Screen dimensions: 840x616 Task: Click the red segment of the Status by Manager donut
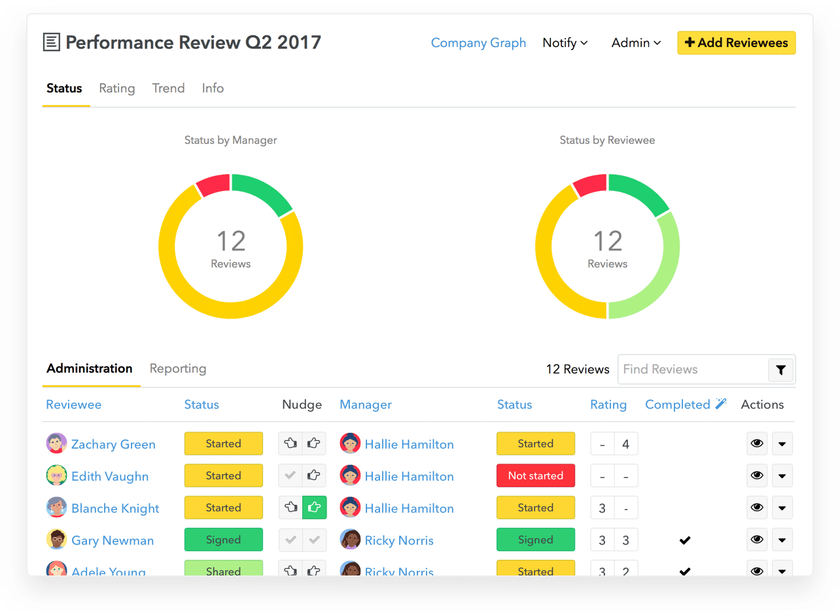[x=214, y=184]
